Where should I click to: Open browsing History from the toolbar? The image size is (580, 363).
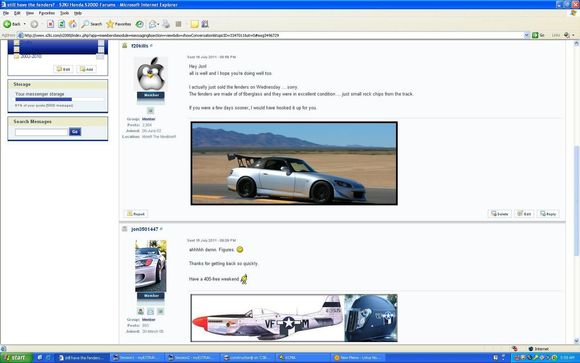tap(139, 24)
